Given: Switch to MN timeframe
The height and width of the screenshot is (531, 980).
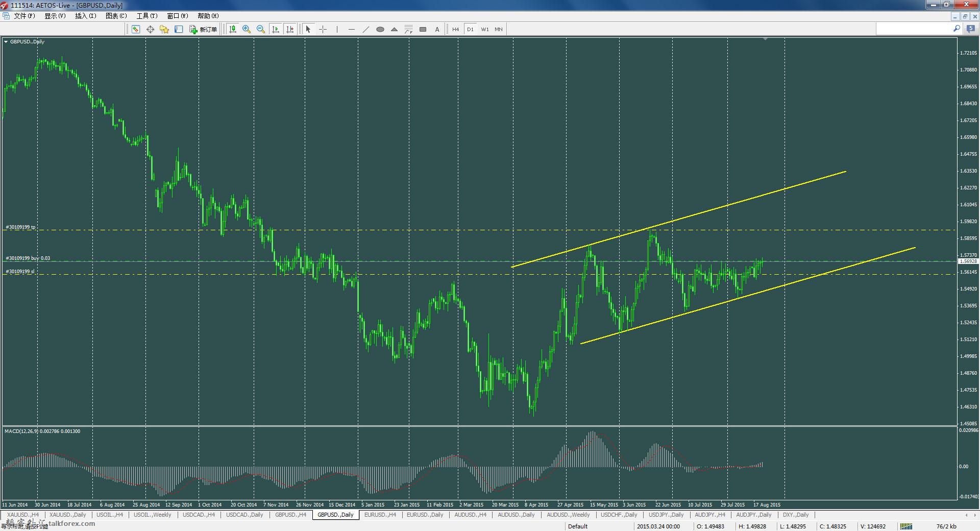Looking at the screenshot, I should tap(499, 29).
